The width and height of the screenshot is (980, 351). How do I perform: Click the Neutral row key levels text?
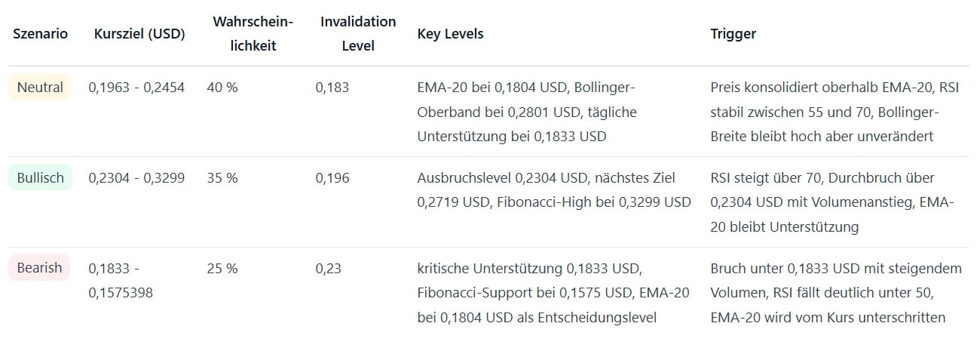point(528,112)
